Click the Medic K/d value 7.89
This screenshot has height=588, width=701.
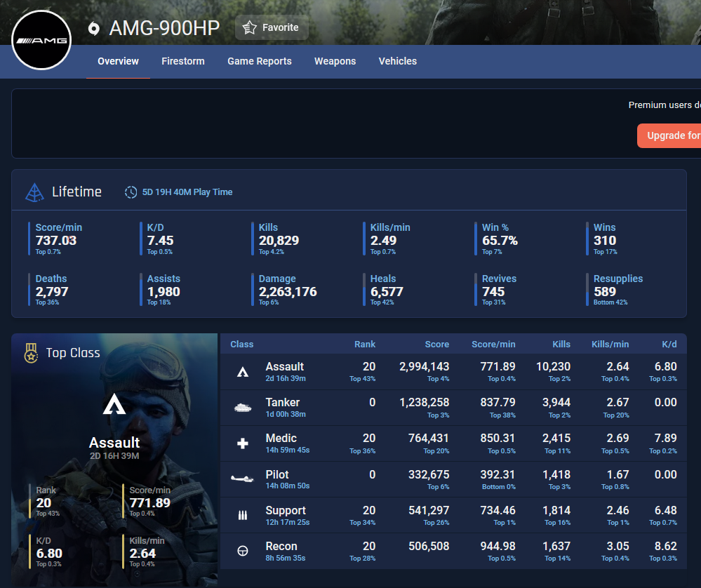click(x=666, y=439)
